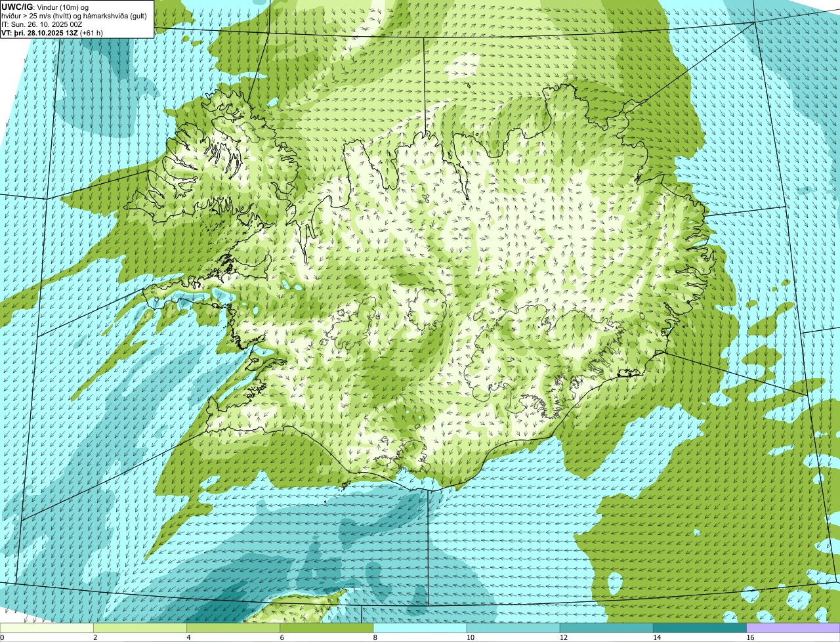Click the pale cream 0–2 m/s legend swatch
The image size is (840, 642).
(x=47, y=628)
